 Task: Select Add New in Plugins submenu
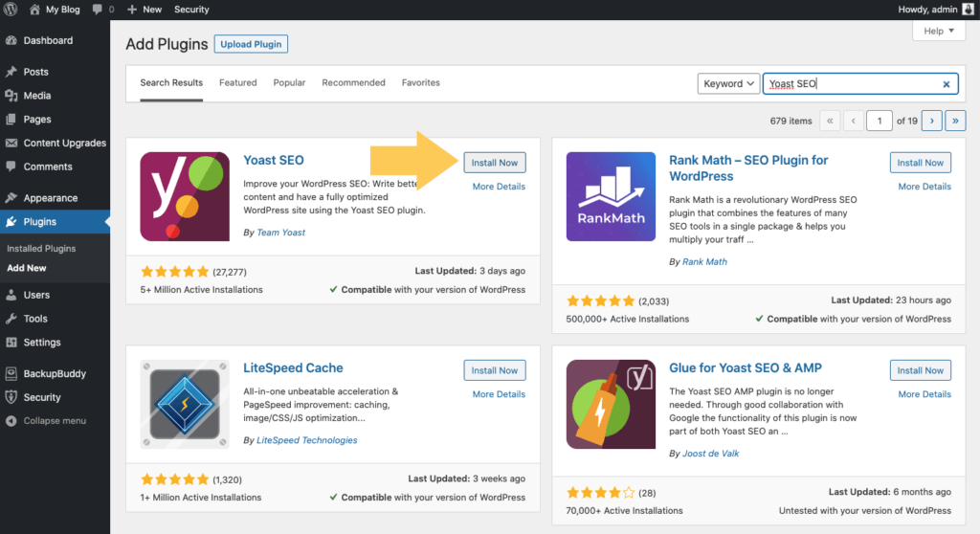[x=26, y=268]
